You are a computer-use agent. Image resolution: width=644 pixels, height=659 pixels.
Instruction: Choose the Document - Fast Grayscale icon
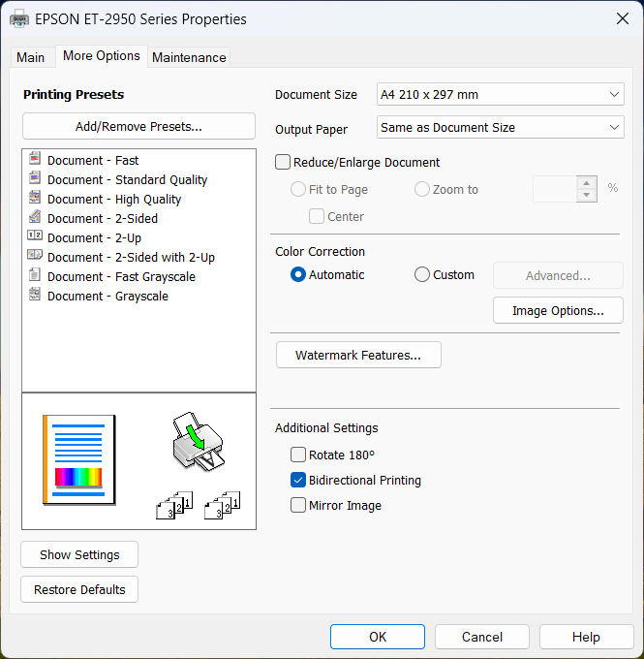pos(35,276)
